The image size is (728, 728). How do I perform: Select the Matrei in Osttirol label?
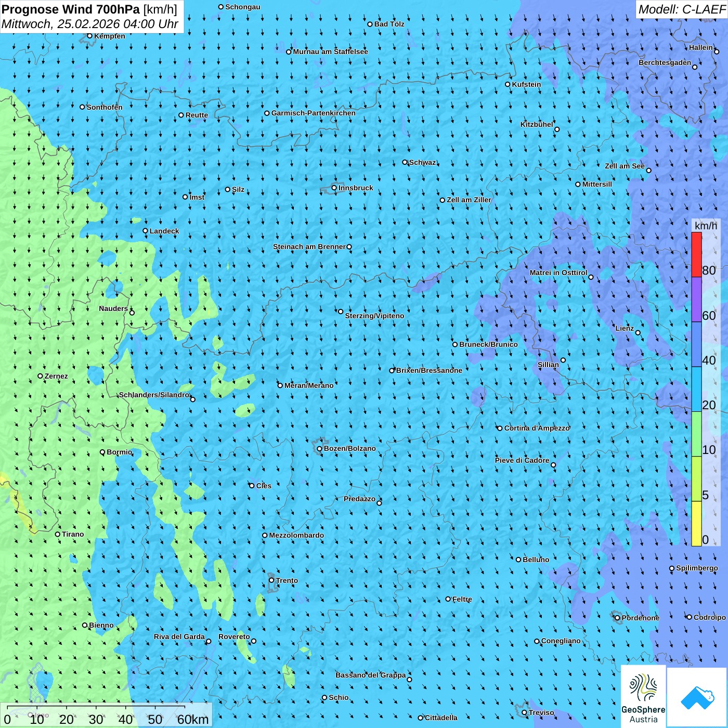click(558, 272)
